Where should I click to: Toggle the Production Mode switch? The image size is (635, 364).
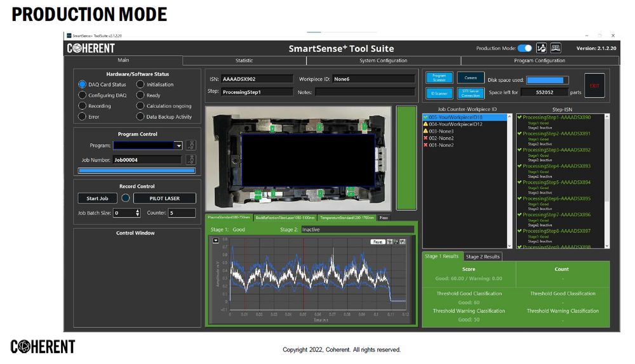click(x=525, y=48)
